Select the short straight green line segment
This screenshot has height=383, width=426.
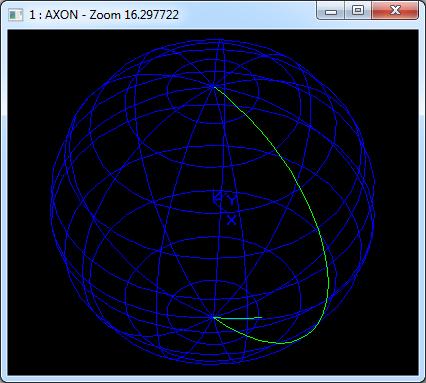point(238,318)
